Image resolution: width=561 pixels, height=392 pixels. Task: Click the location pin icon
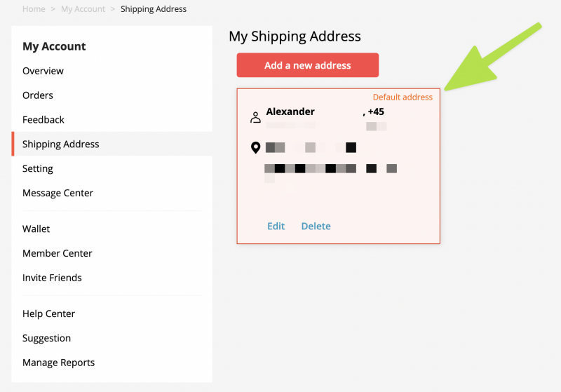[255, 147]
